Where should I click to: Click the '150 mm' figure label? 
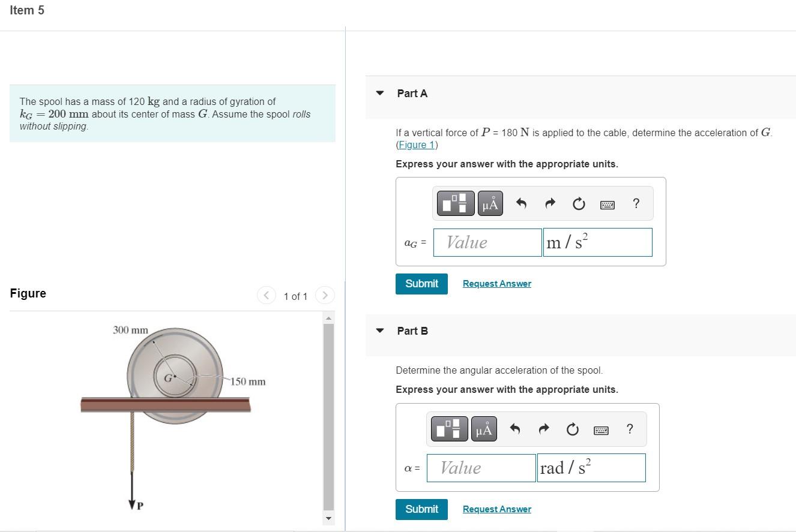tap(249, 381)
